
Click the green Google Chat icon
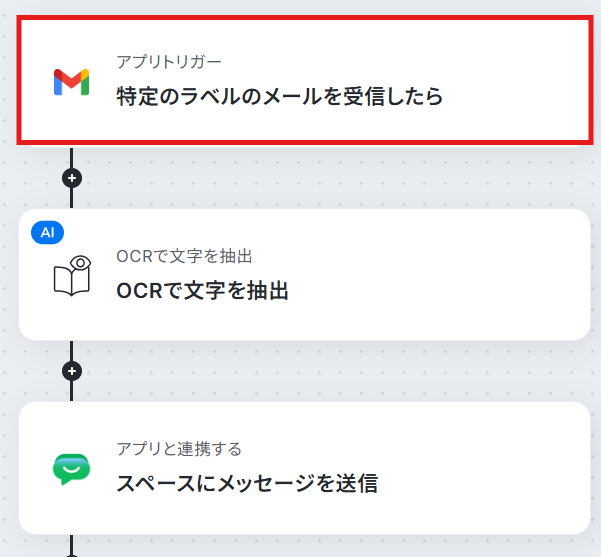pyautogui.click(x=71, y=469)
